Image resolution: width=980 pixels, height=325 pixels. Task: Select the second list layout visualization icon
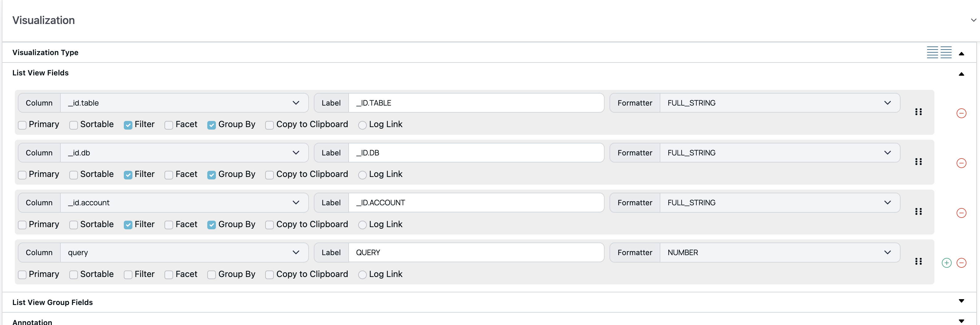point(946,52)
